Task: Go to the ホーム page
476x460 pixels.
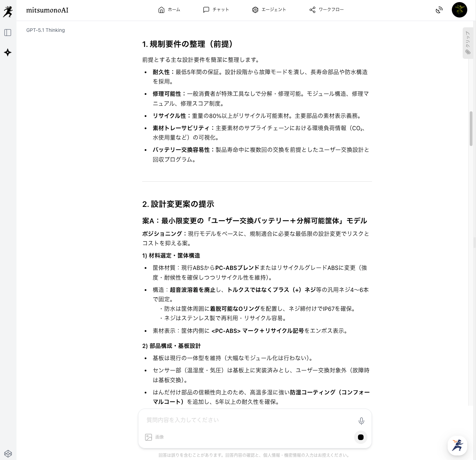Action: [x=169, y=10]
